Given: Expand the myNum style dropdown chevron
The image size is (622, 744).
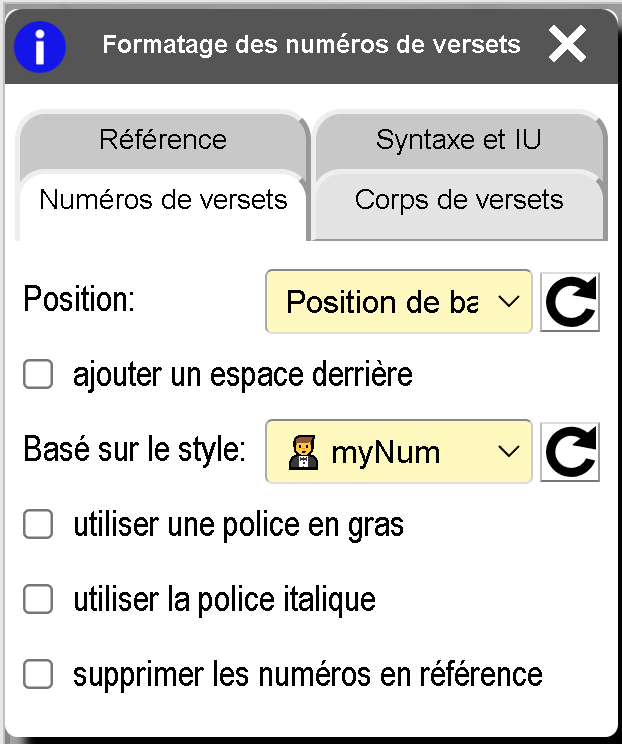Looking at the screenshot, I should tap(508, 452).
